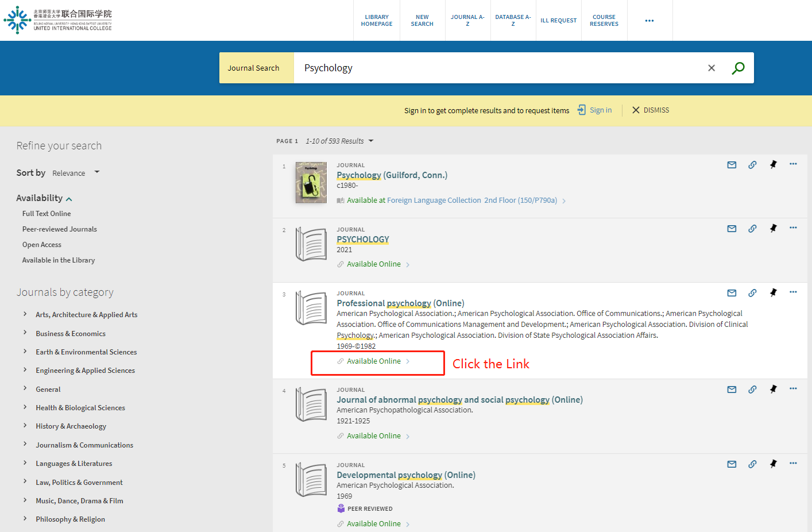Screen dimensions: 812x532
Task: Open more actions for Developmental psychology
Action: point(793,463)
